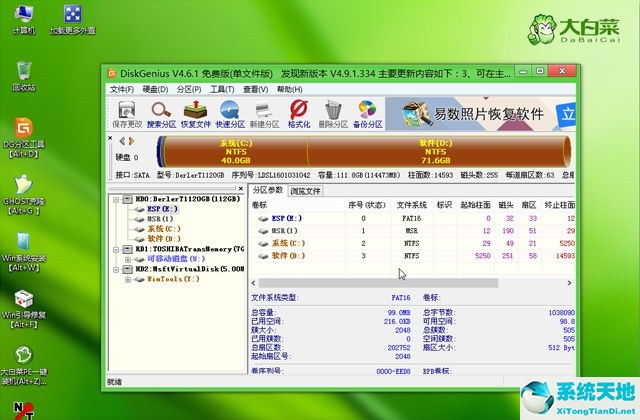640x420 pixels.
Task: Open Backup Partition (备份分区) tool
Action: click(367, 115)
